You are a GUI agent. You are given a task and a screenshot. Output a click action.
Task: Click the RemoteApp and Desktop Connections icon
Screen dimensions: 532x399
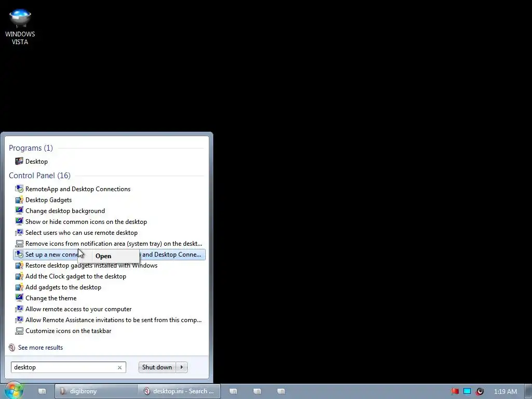(x=19, y=189)
